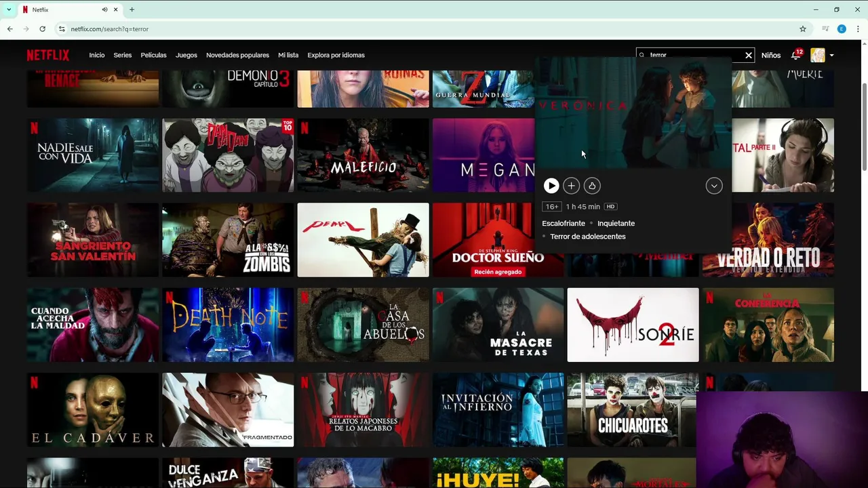Open the Maleficio title
The width and height of the screenshot is (868, 488).
tap(363, 155)
